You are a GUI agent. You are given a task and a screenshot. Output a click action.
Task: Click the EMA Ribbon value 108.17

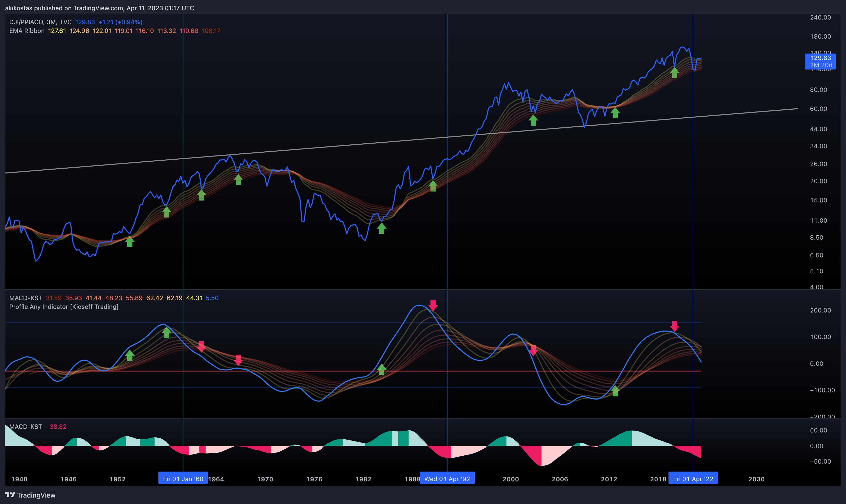tap(211, 31)
